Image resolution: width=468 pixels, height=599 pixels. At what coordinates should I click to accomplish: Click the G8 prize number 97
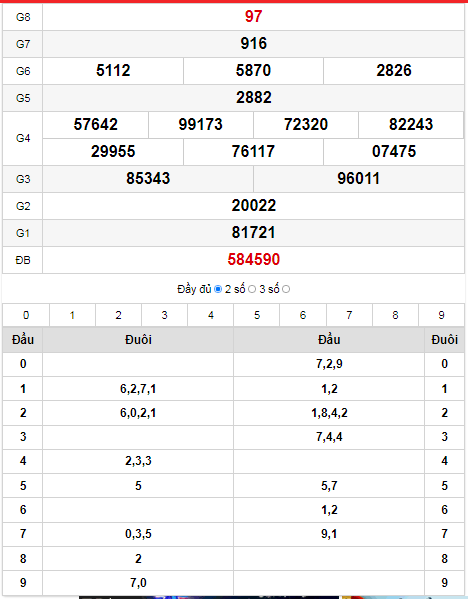[254, 16]
